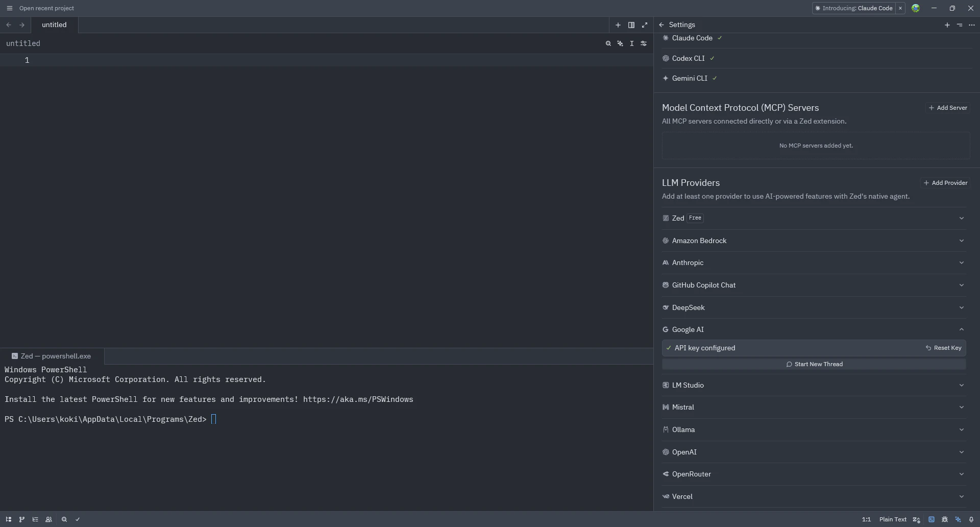Start a new thread with the panel plus icon
This screenshot has height=527, width=980.
[947, 25]
